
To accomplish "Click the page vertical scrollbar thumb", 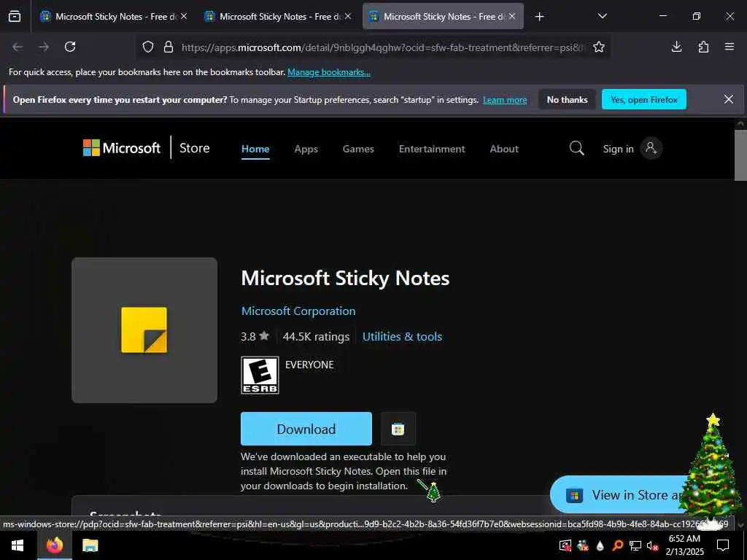I will (x=740, y=155).
